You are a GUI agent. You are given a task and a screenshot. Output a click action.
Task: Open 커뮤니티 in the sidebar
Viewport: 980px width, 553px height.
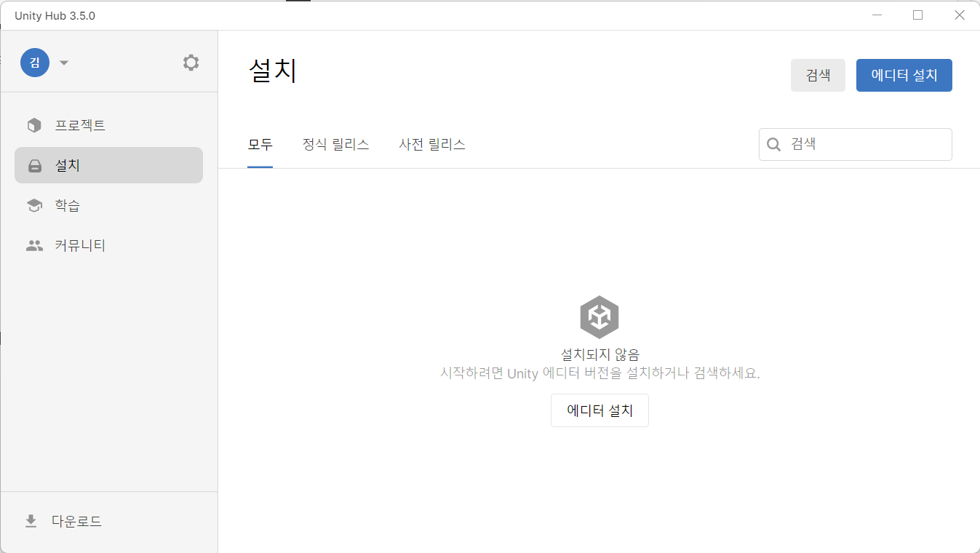tap(108, 246)
